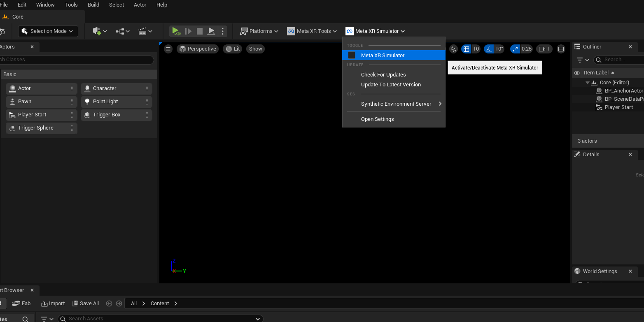Select the Trigger Sphere actor item
Screen dimensions: 644x322
point(42,128)
